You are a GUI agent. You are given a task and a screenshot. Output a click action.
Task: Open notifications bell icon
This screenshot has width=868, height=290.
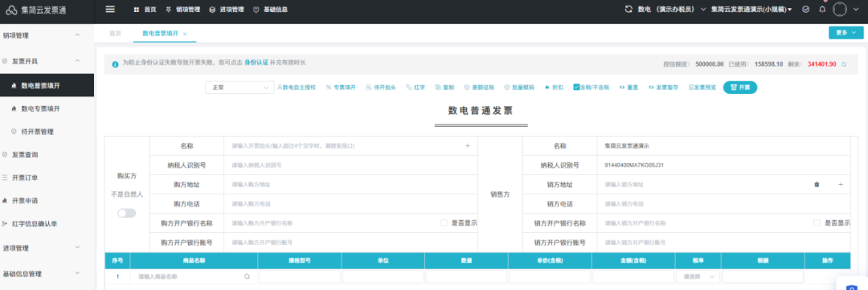822,10
